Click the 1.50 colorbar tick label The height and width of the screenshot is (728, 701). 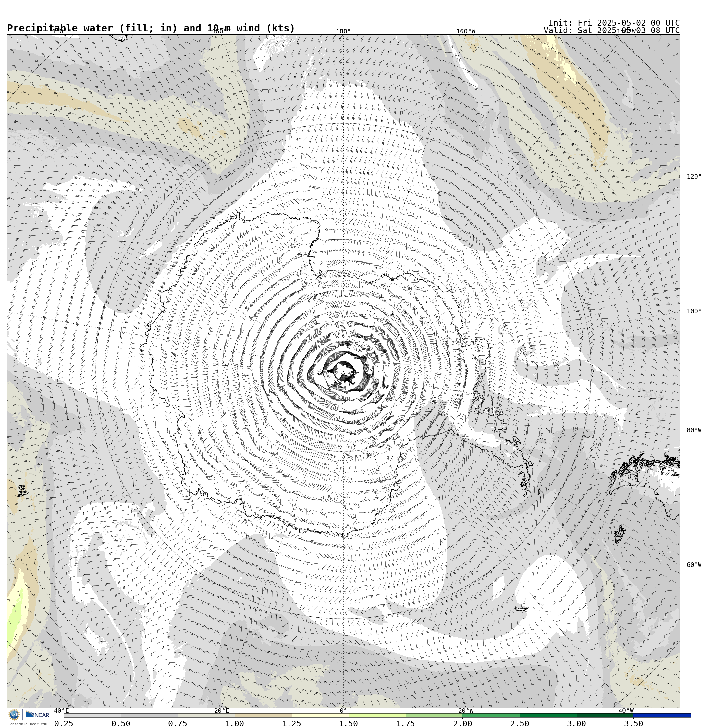coord(349,723)
